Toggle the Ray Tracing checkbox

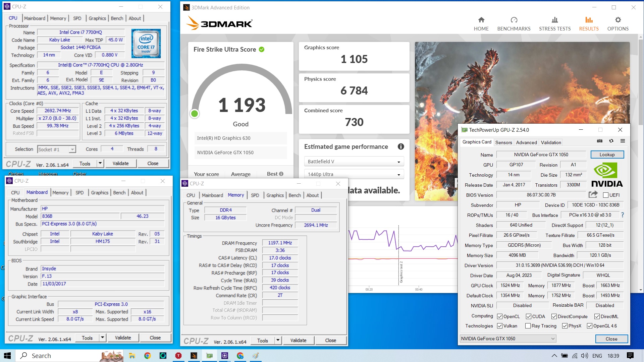[528, 326]
